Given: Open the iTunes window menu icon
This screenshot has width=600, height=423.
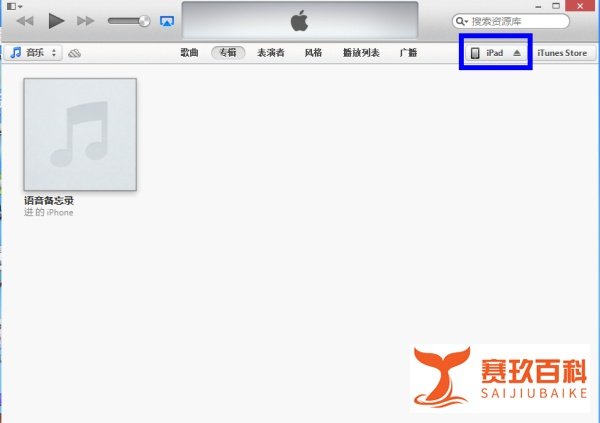Looking at the screenshot, I should pyautogui.click(x=14, y=6).
